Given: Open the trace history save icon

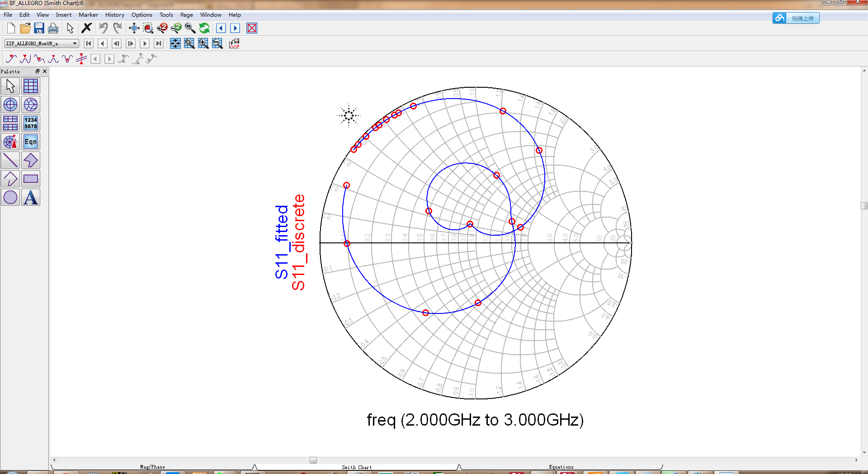Looking at the screenshot, I should 234,43.
